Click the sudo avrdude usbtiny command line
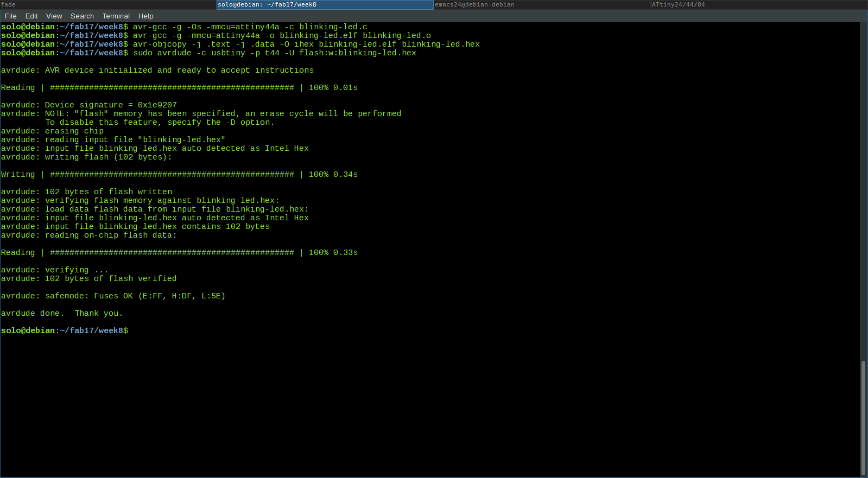The image size is (868, 478). point(208,53)
